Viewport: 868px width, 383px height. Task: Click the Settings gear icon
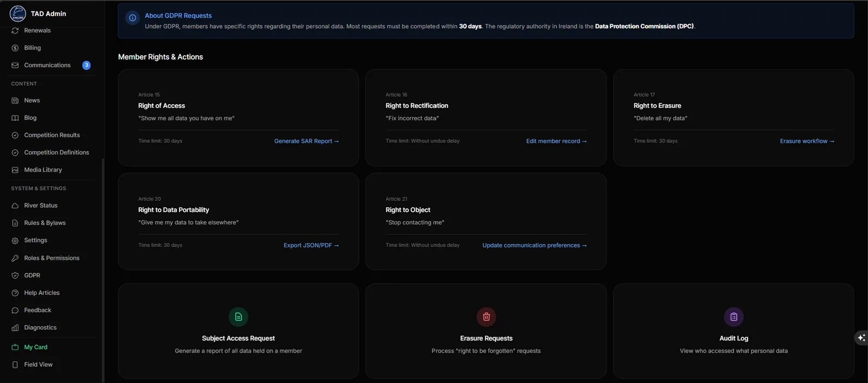tap(15, 240)
